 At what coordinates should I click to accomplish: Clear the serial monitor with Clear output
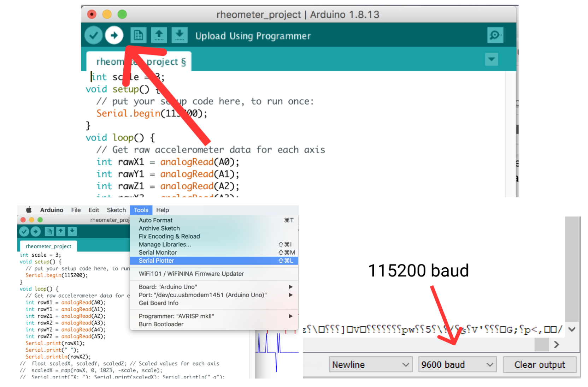[540, 364]
